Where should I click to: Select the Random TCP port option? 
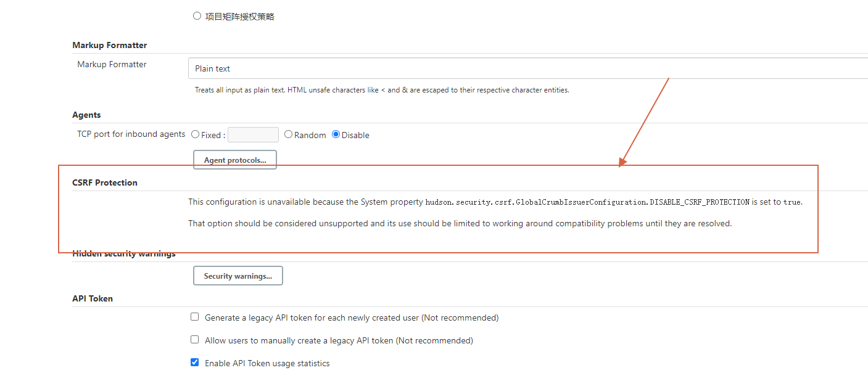[x=288, y=134]
